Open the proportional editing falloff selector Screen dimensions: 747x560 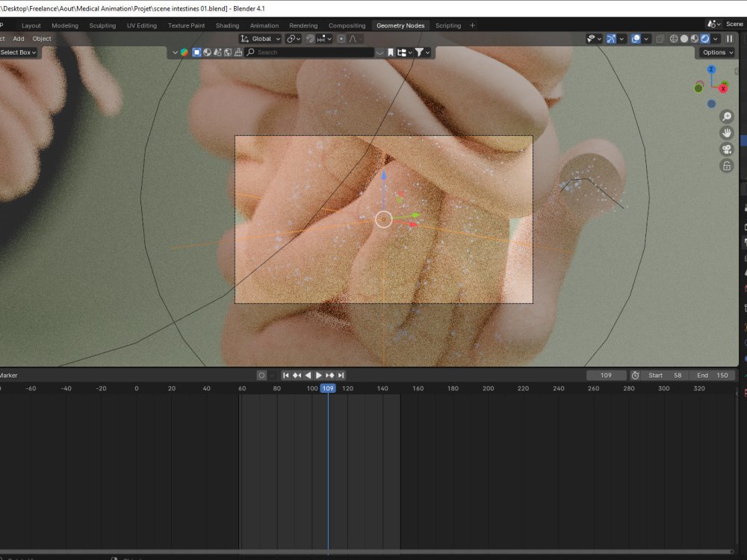pos(355,39)
